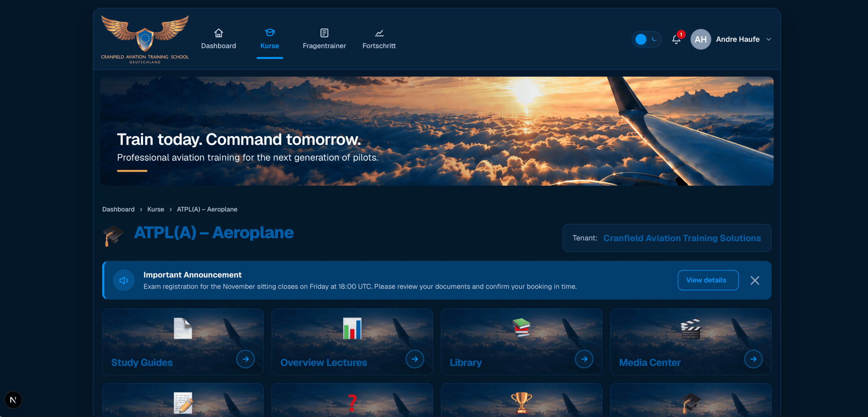Viewport: 868px width, 417px height.
Task: Open the Fragentrainer navigation tab
Action: tap(324, 39)
